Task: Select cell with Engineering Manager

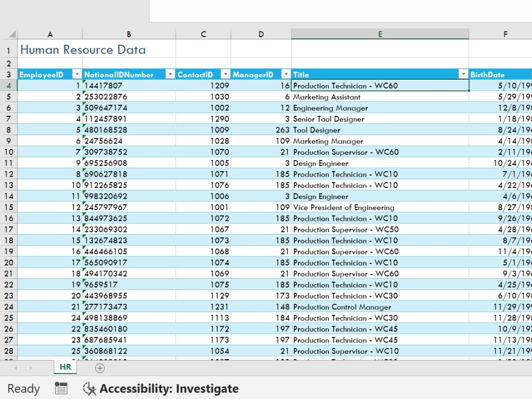Action: click(x=380, y=108)
